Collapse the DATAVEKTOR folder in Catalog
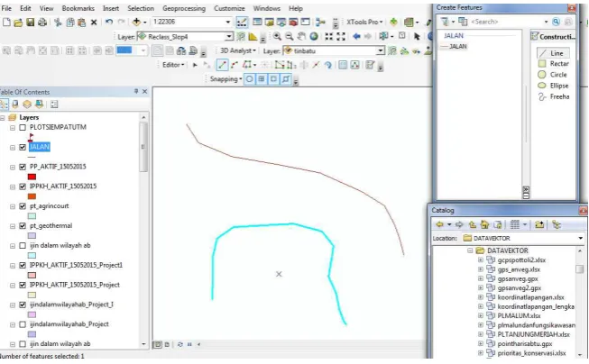Image resolution: width=589 pixels, height=364 pixels. point(470,250)
